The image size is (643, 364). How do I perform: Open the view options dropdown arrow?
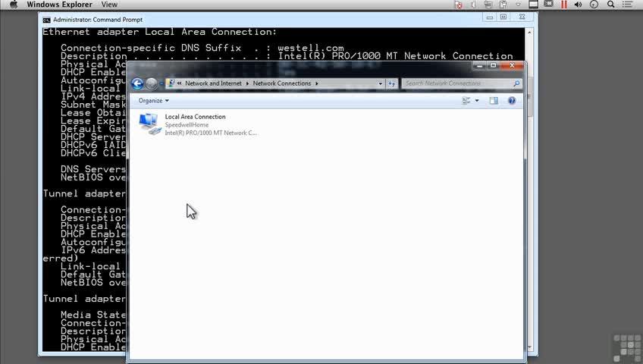coord(477,100)
